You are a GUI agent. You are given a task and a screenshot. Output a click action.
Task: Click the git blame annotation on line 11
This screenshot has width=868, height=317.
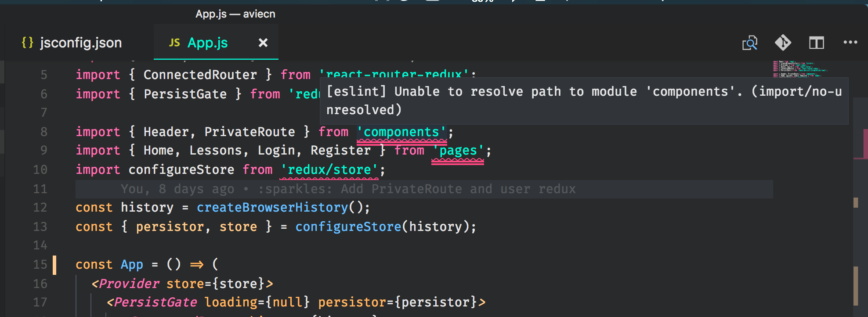click(348, 189)
